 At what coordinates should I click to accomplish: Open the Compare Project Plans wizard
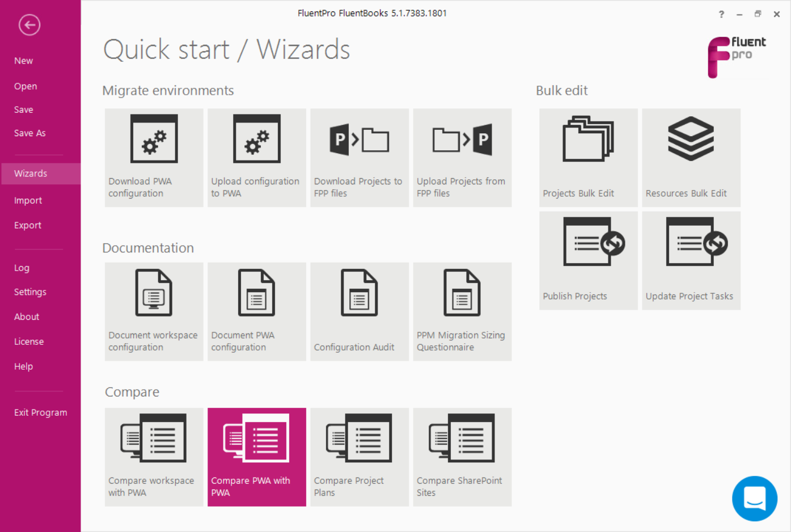(x=359, y=457)
